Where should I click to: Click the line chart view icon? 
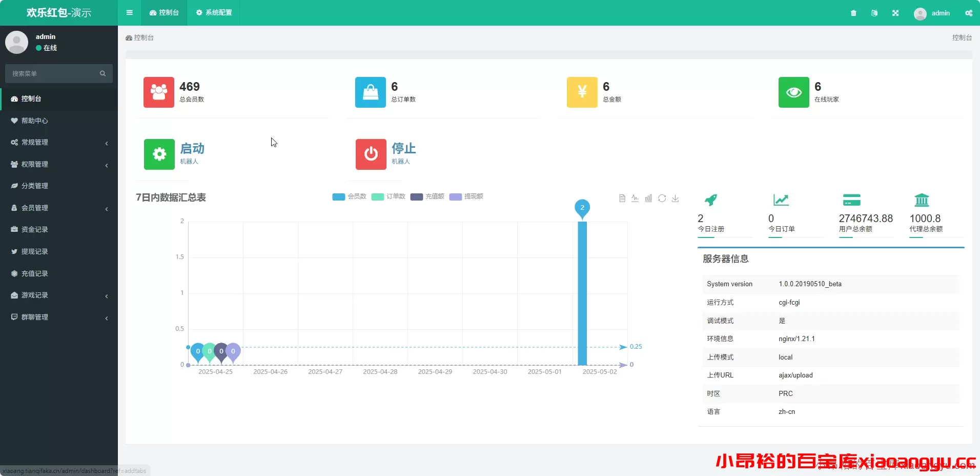635,198
